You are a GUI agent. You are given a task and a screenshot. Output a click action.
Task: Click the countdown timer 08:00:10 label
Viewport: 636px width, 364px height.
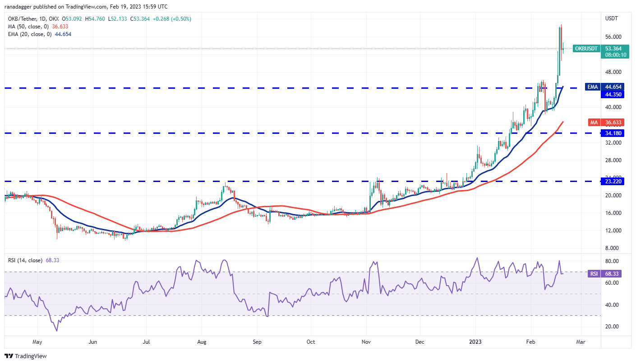(x=612, y=55)
